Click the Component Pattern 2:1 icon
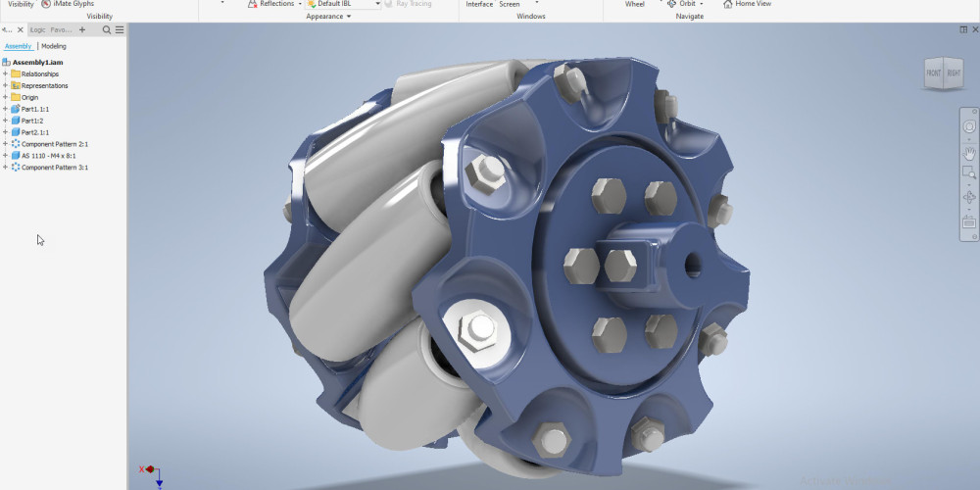The height and width of the screenshot is (490, 980). coord(16,144)
